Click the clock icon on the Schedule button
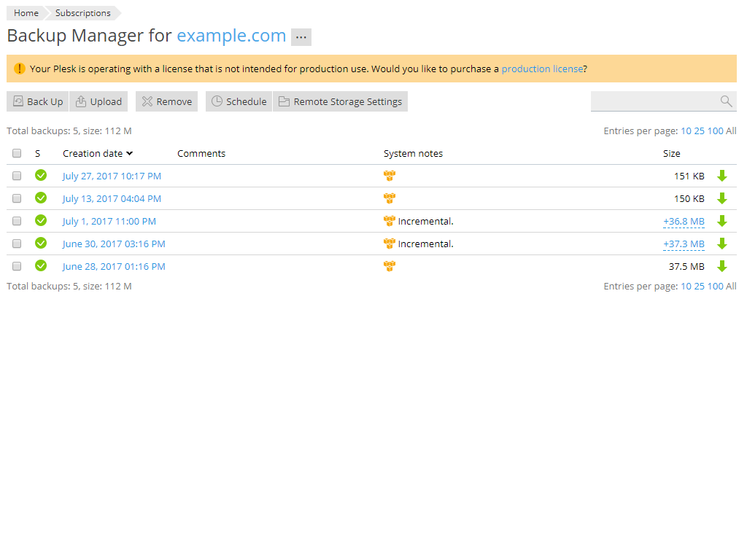 click(x=220, y=101)
